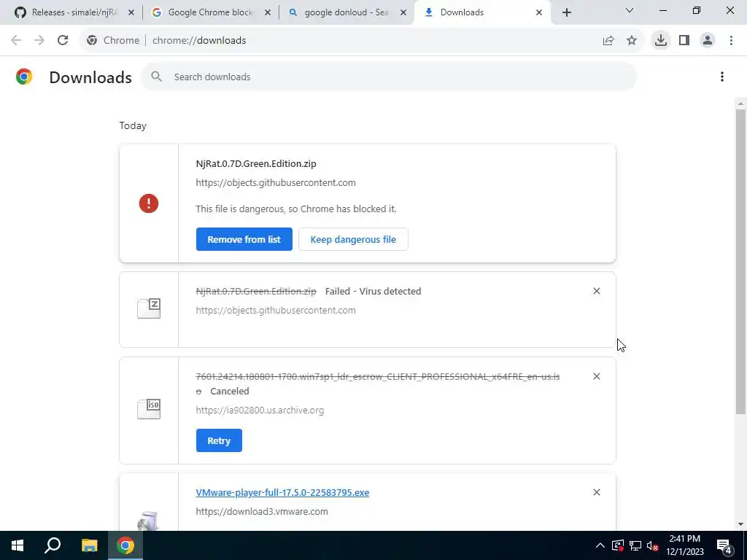Open the Windows Start menu

18,545
